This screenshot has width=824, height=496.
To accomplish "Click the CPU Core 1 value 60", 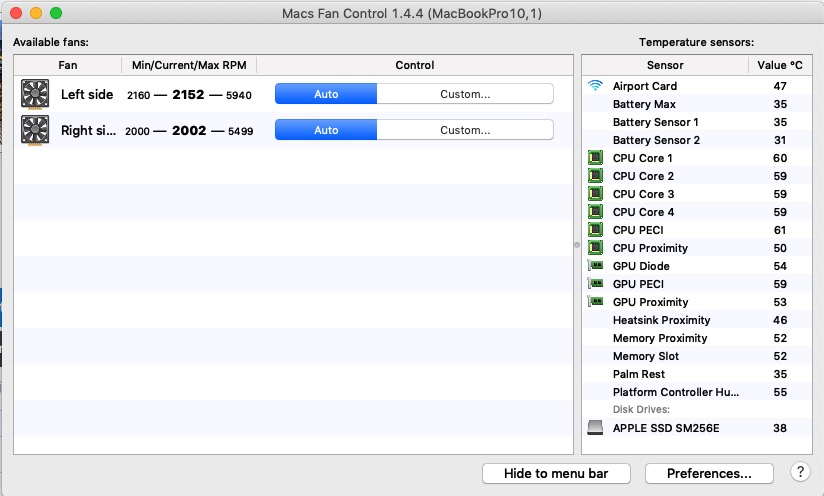I will (780, 158).
